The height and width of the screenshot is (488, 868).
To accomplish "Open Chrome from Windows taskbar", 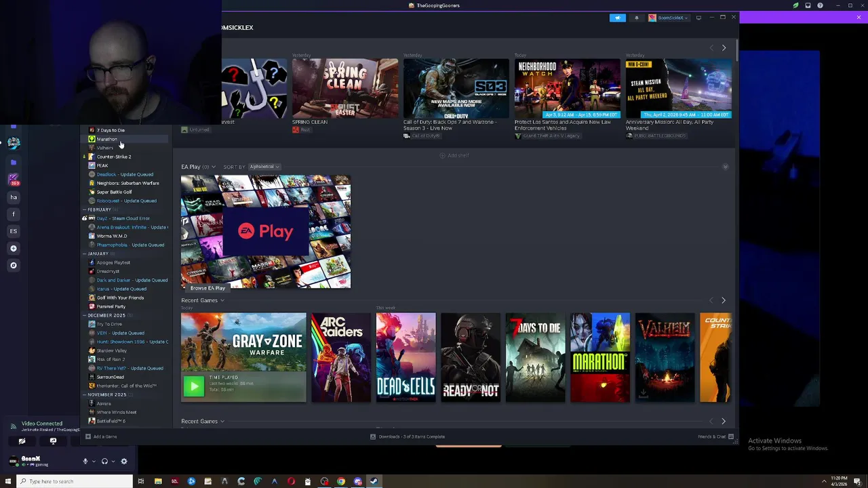I will tap(341, 481).
